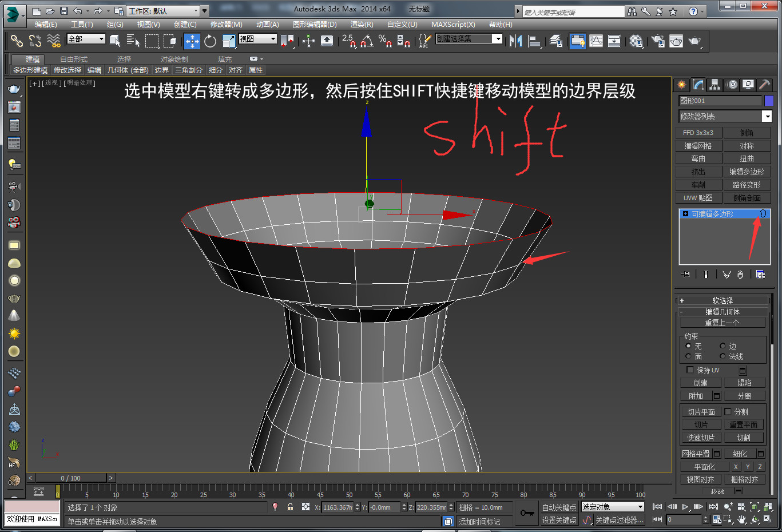
Task: Toggle the Angle Snap icon
Action: (367, 41)
